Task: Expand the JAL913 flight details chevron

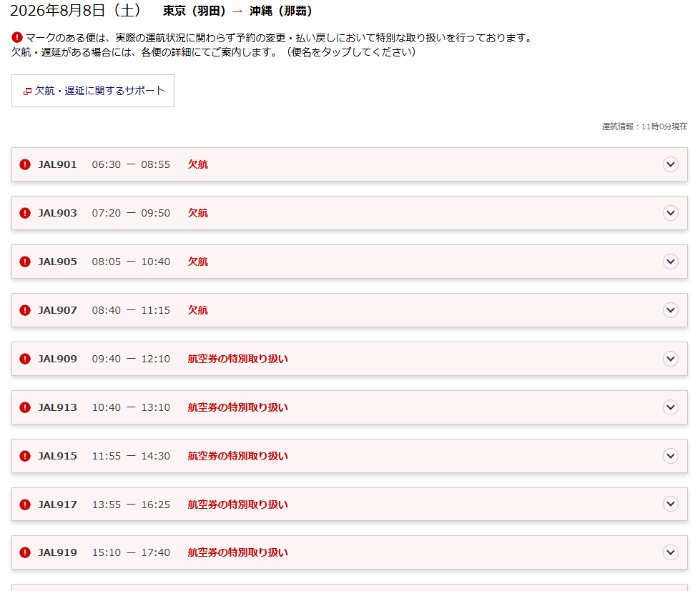Action: 670,407
